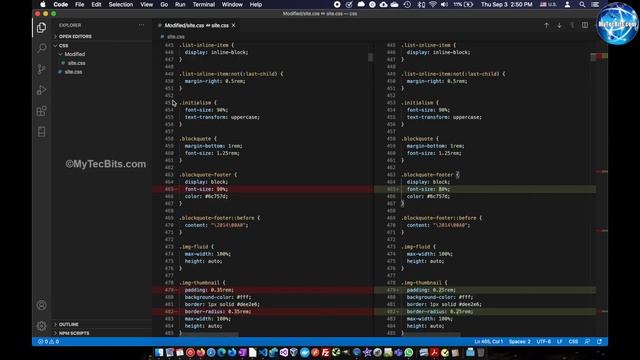640x360 pixels.
Task: Open the Run and Debug view
Action: pyautogui.click(x=41, y=90)
